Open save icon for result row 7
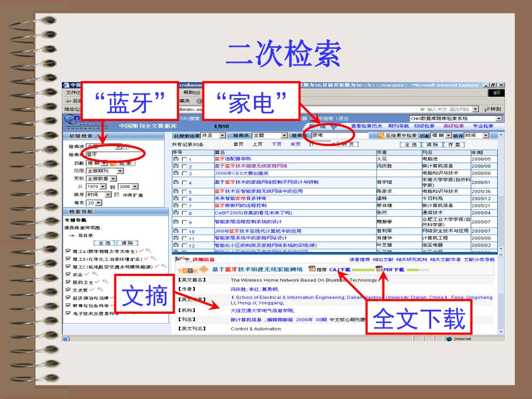The height and width of the screenshot is (399, 532). click(x=176, y=206)
